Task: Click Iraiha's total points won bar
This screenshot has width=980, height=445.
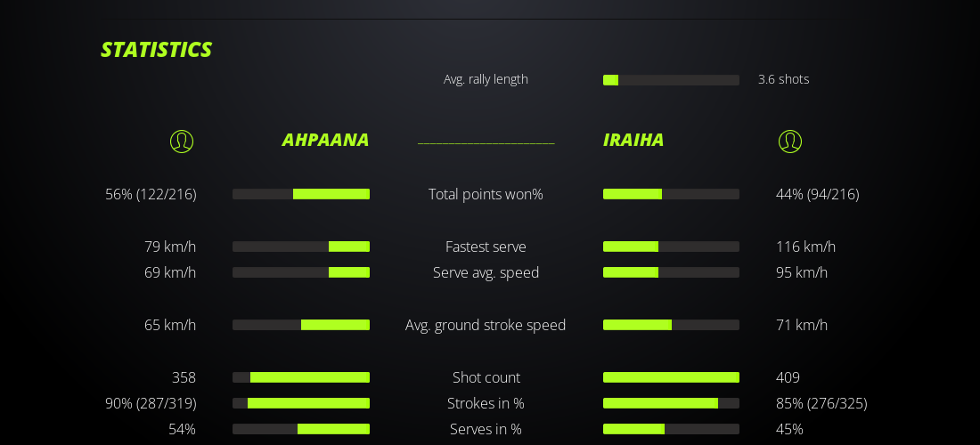Action: coord(671,194)
